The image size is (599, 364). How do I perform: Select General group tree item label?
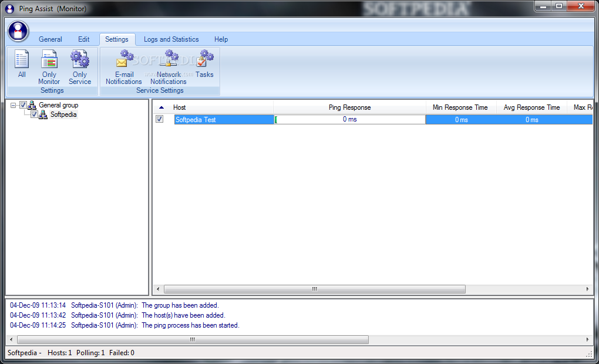pos(59,105)
